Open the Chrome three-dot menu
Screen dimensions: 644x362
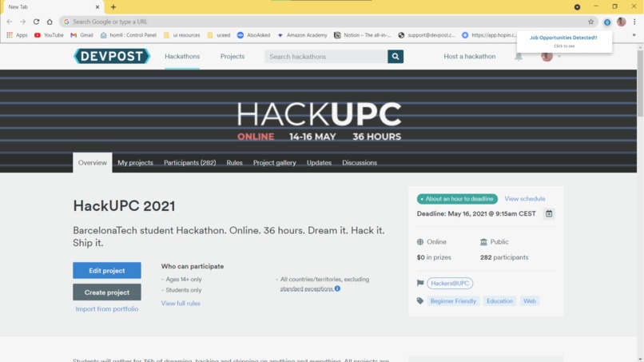click(x=634, y=22)
